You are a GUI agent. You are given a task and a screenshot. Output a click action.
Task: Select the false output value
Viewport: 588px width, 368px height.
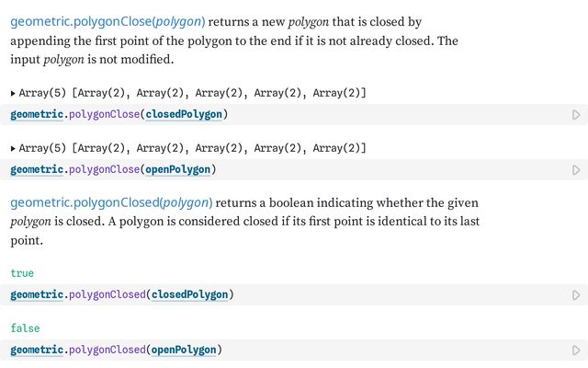click(x=25, y=328)
